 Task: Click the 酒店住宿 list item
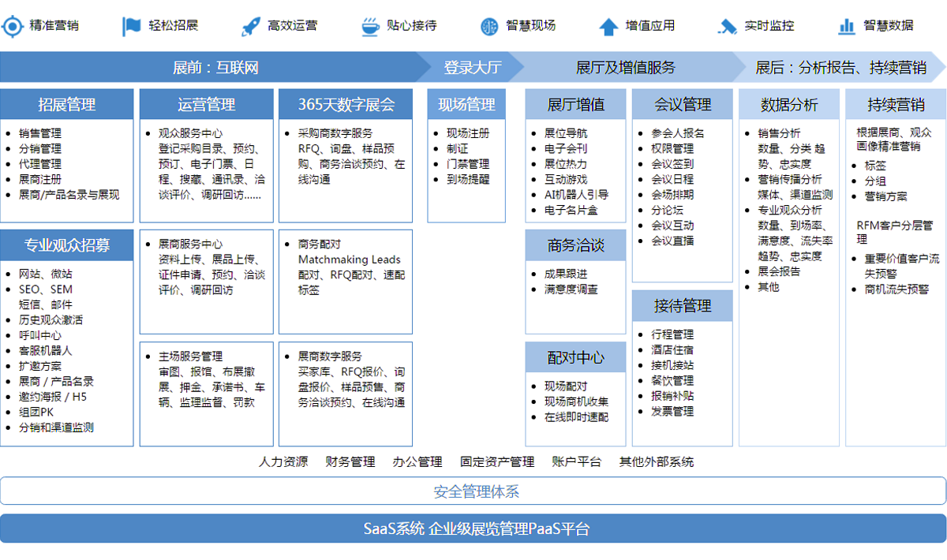click(x=672, y=349)
